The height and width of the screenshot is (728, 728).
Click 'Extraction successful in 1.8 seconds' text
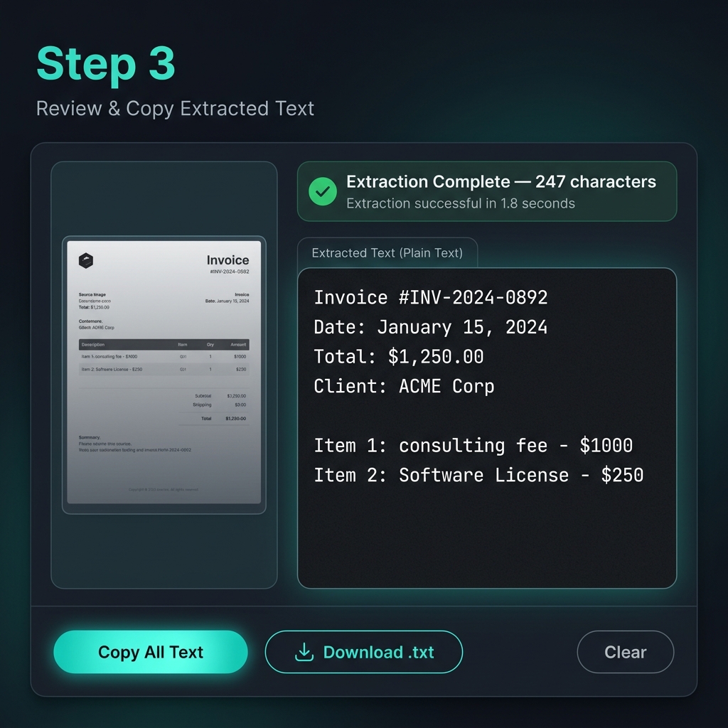[x=461, y=203]
